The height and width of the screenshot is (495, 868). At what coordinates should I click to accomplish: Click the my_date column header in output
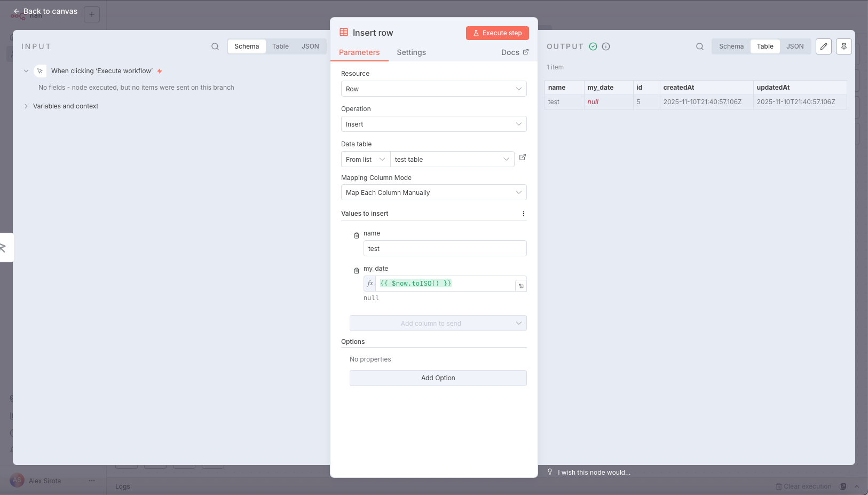609,88
